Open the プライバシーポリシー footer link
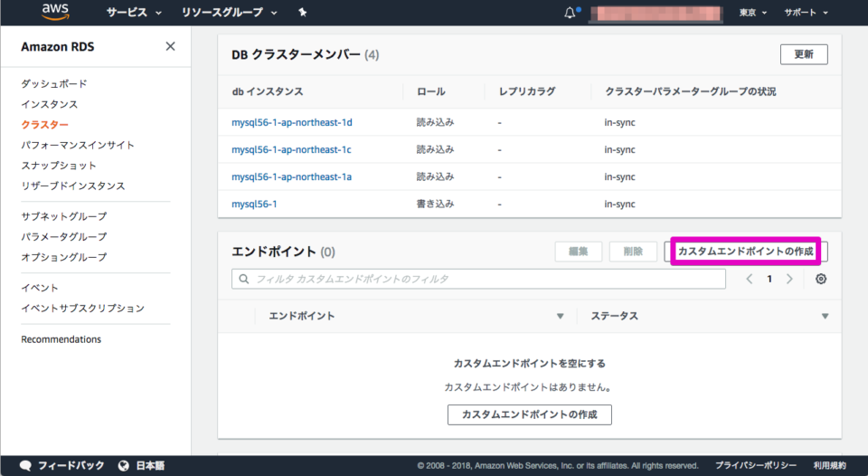Image resolution: width=868 pixels, height=476 pixels. point(756,465)
